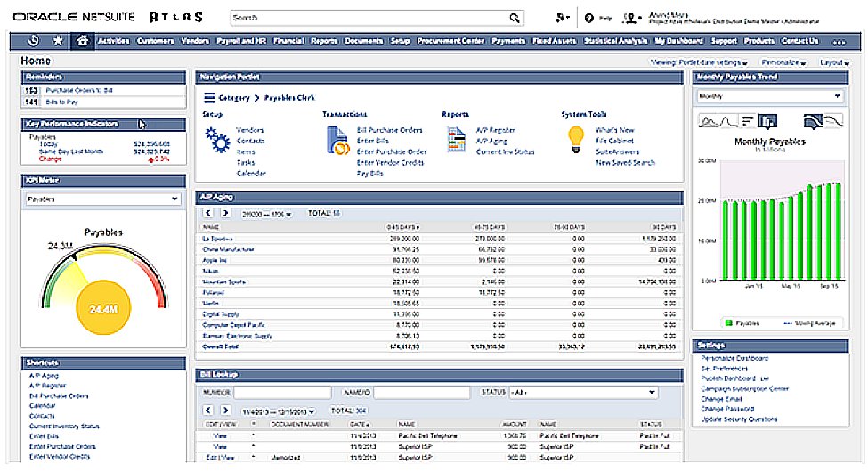The width and height of the screenshot is (868, 472).
Task: Click the Home icon in navigation bar
Action: (83, 41)
